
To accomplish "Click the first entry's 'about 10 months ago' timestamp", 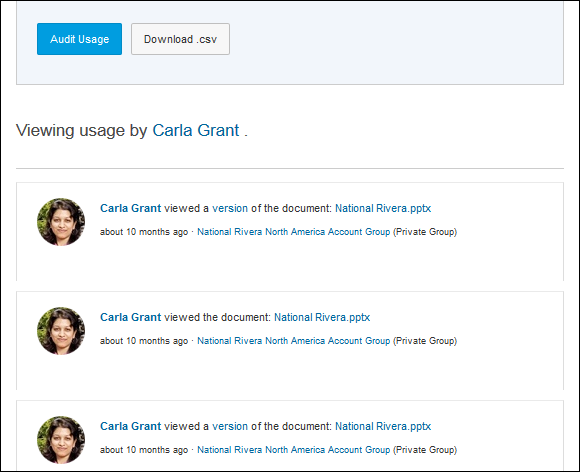I will point(144,232).
